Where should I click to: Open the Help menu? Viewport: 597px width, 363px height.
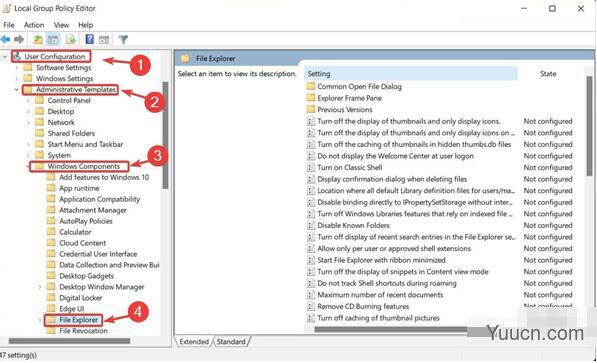[86, 25]
